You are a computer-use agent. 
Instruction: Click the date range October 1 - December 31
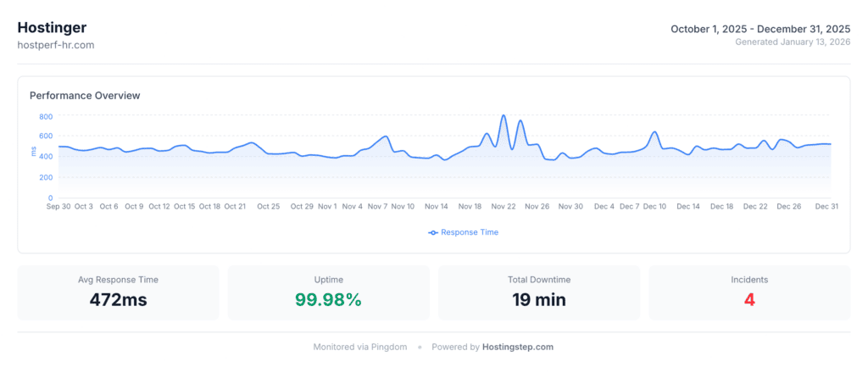click(x=760, y=29)
